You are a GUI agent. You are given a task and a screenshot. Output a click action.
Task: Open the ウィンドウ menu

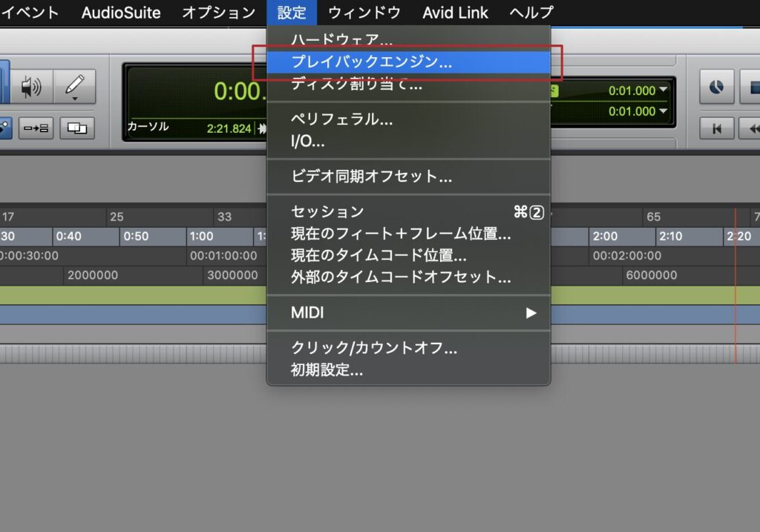coord(364,12)
